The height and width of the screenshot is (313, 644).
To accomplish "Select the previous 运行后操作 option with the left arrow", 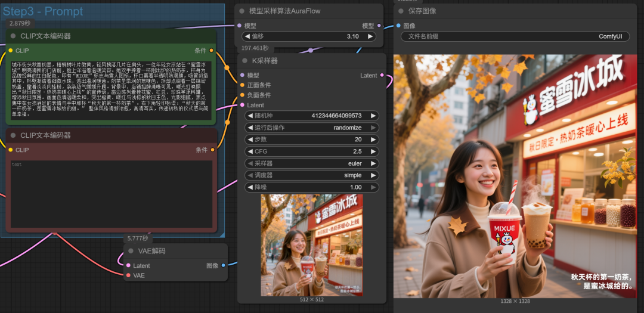I will [x=250, y=128].
